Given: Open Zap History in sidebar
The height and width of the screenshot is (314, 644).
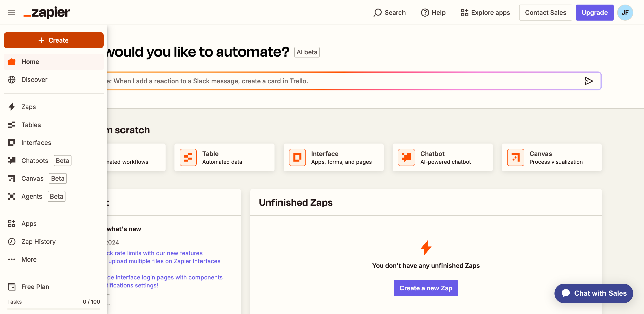Looking at the screenshot, I should (38, 242).
